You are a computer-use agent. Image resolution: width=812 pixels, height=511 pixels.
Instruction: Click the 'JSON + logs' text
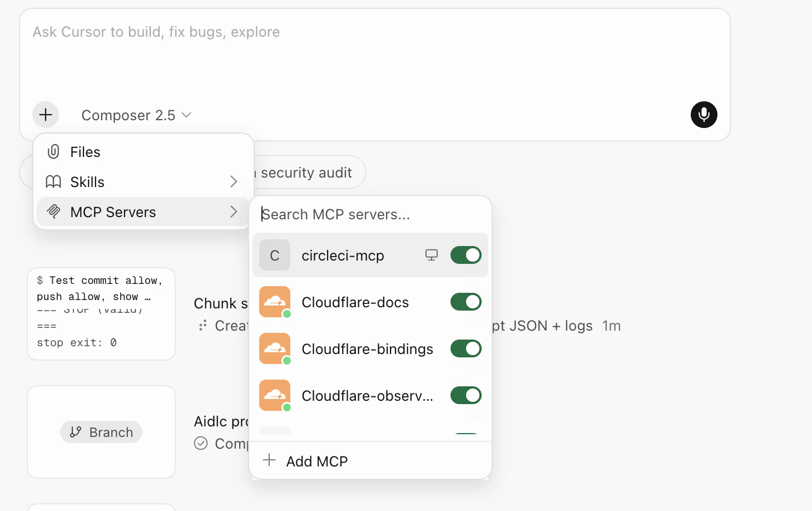(551, 326)
